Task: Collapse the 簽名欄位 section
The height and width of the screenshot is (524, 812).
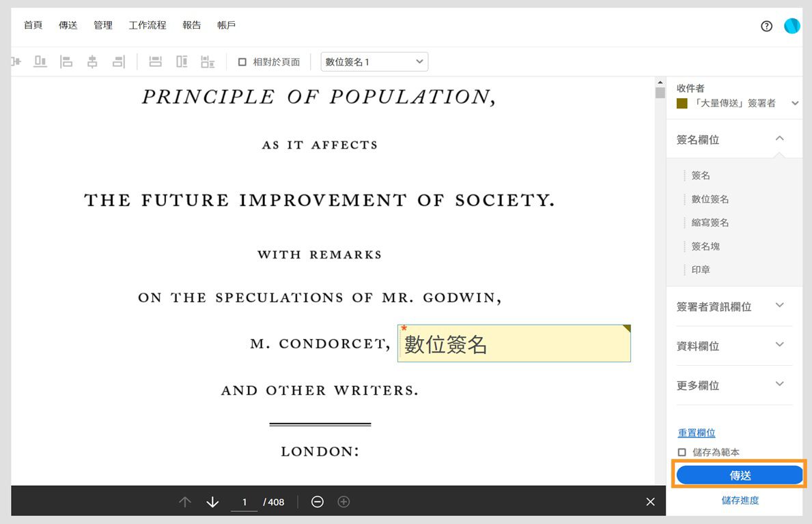Action: [779, 139]
